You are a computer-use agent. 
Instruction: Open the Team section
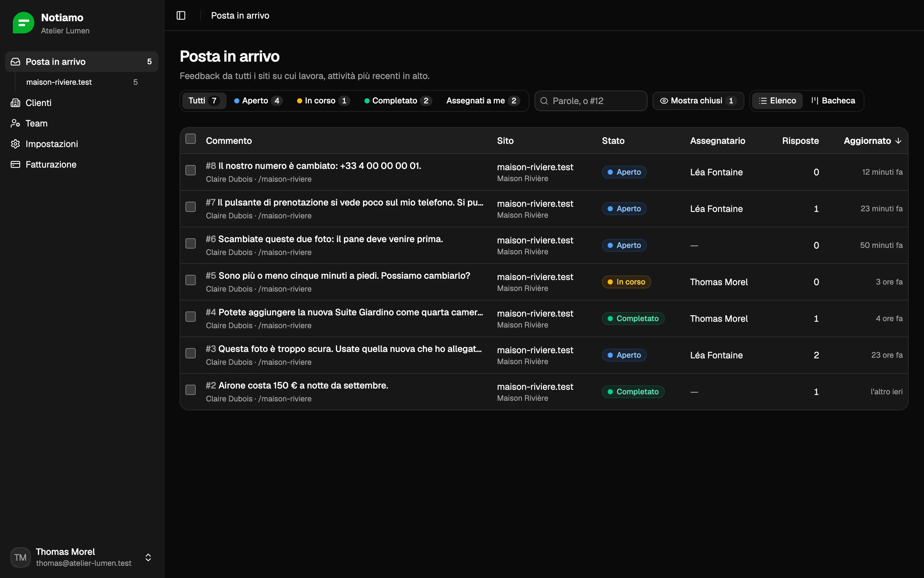point(82,124)
